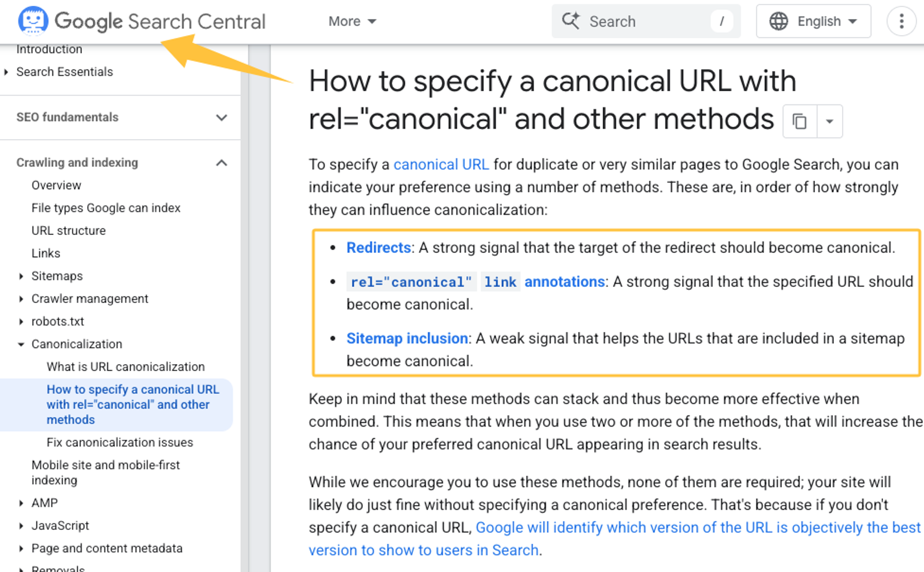The width and height of the screenshot is (924, 572).
Task: Expand Page and content metadata arrow
Action: (21, 548)
